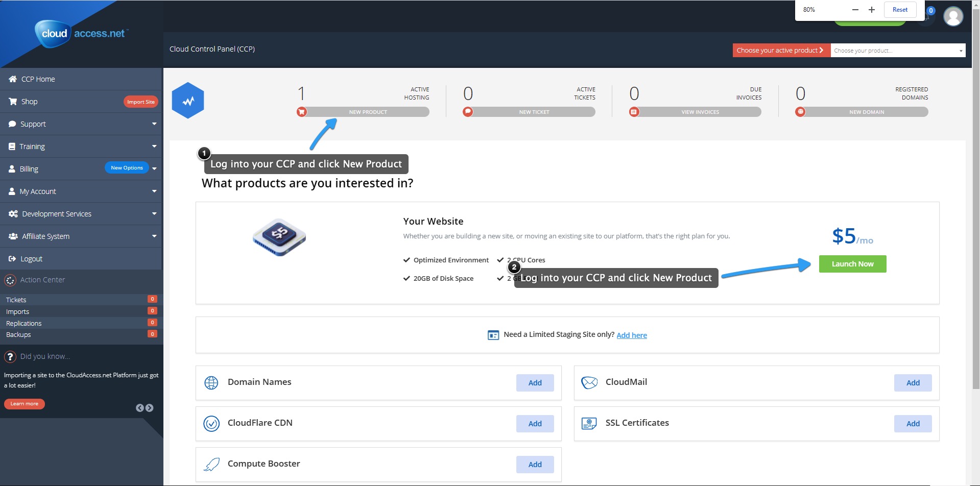980x486 pixels.
Task: Click the green Launch Now button
Action: coord(852,264)
